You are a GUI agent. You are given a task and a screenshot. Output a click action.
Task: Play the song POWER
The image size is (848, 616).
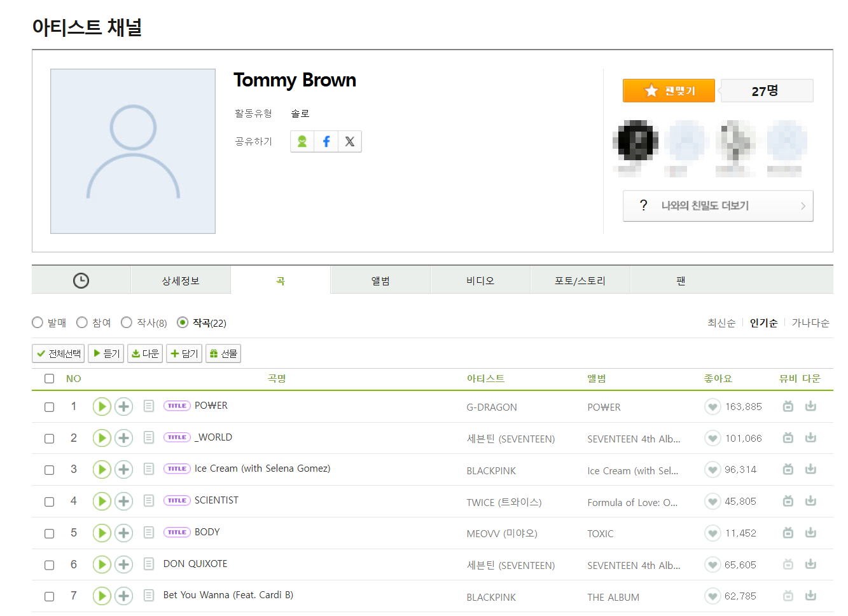102,406
